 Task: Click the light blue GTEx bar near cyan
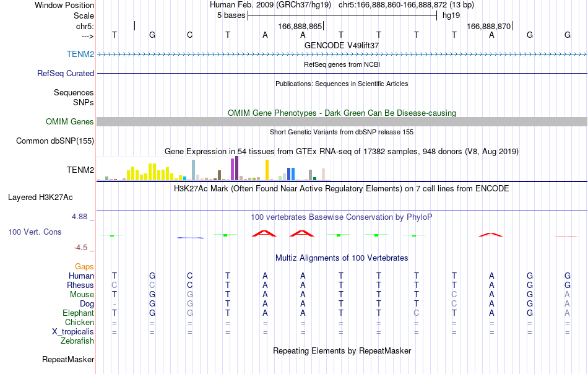click(x=193, y=170)
